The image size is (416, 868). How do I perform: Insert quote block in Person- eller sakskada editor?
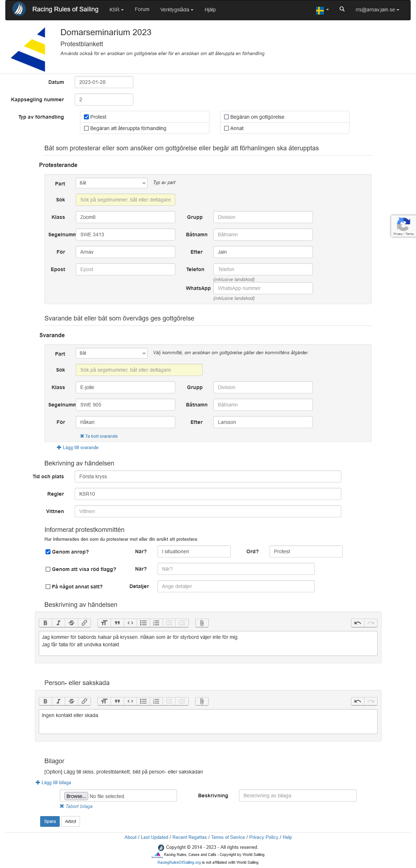[117, 701]
